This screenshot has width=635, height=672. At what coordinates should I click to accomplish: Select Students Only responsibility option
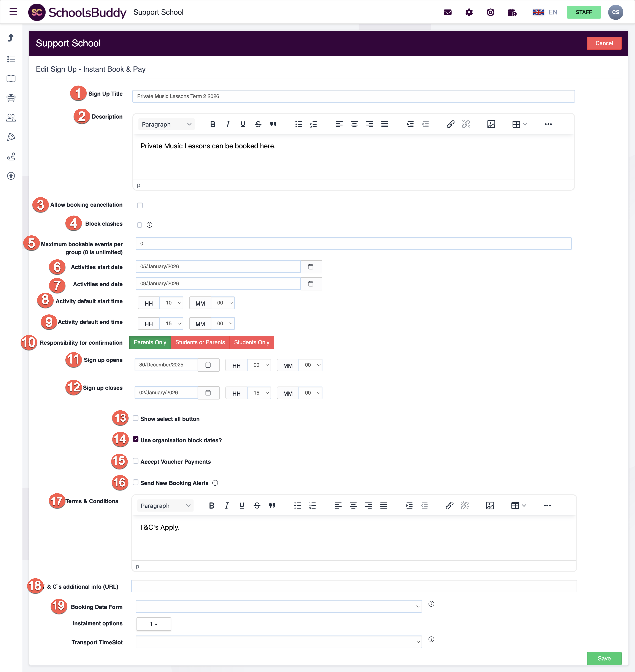(252, 342)
